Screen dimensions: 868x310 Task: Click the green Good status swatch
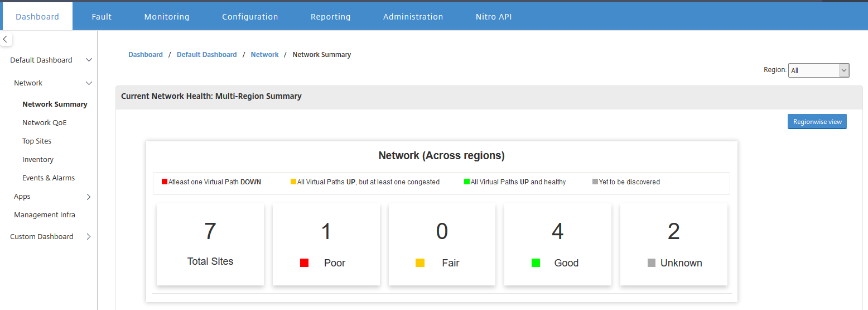point(536,263)
